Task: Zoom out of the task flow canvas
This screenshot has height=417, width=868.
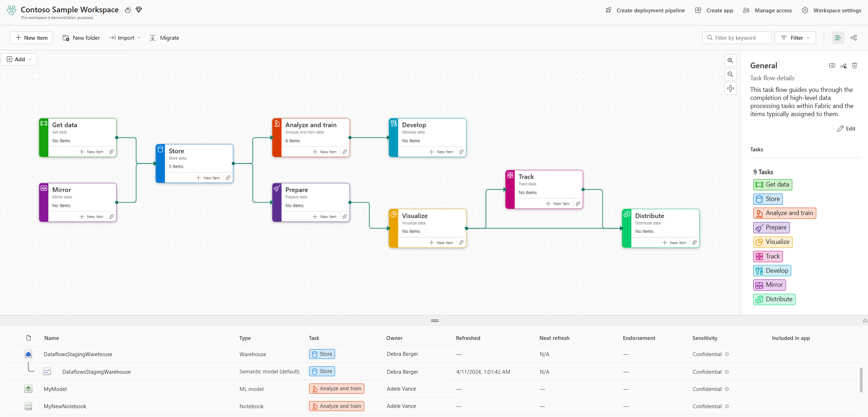Action: pyautogui.click(x=730, y=74)
